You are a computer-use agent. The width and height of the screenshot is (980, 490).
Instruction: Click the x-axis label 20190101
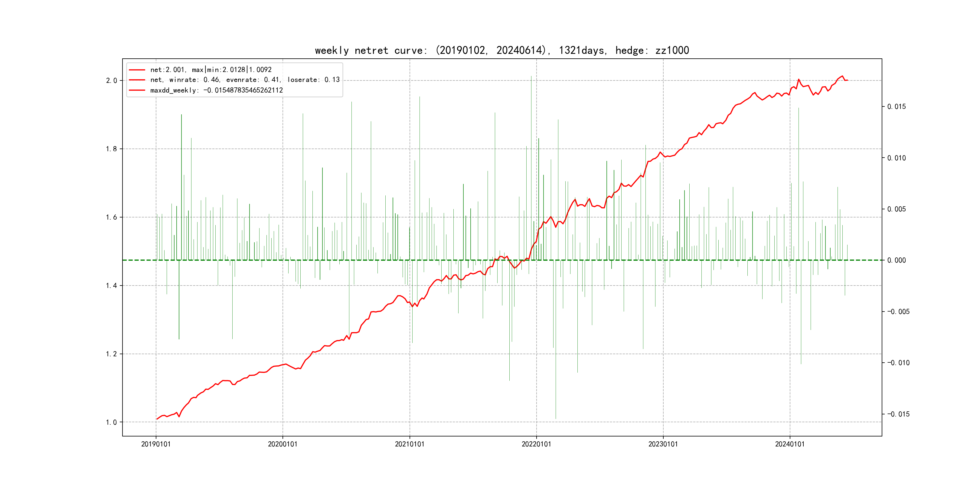point(156,444)
